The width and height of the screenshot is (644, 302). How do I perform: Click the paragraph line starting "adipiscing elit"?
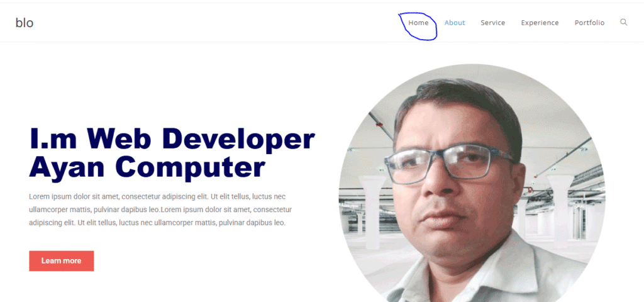157,223
